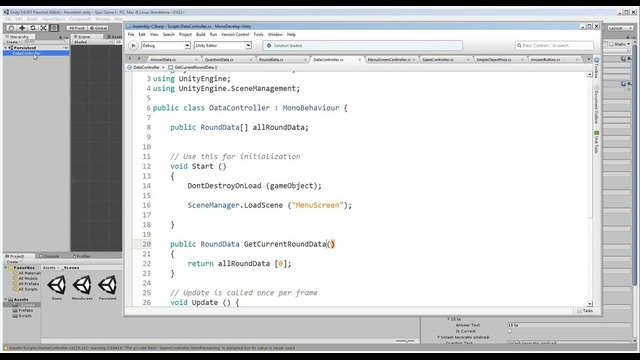Image resolution: width=640 pixels, height=360 pixels.
Task: Switch to the AnswerButton.cs tab
Action: point(545,60)
